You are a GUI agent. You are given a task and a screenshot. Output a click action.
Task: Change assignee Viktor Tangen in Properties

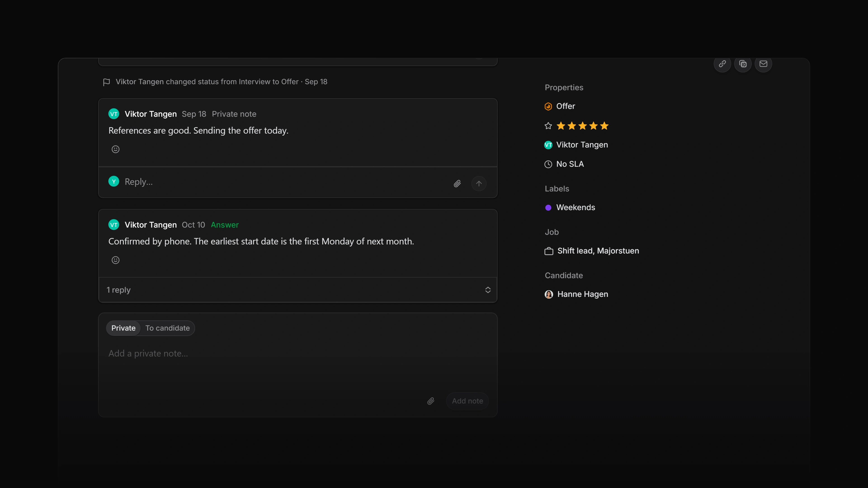(x=576, y=145)
